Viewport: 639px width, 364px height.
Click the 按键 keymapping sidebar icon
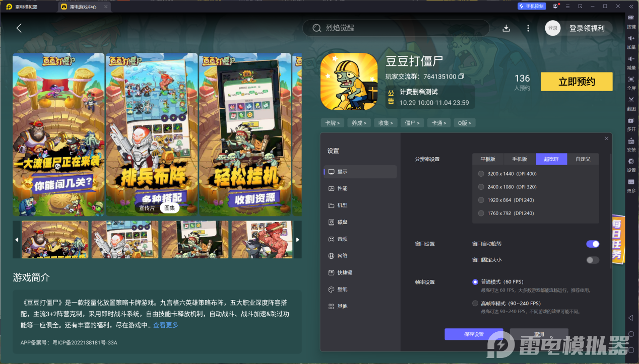[631, 21]
